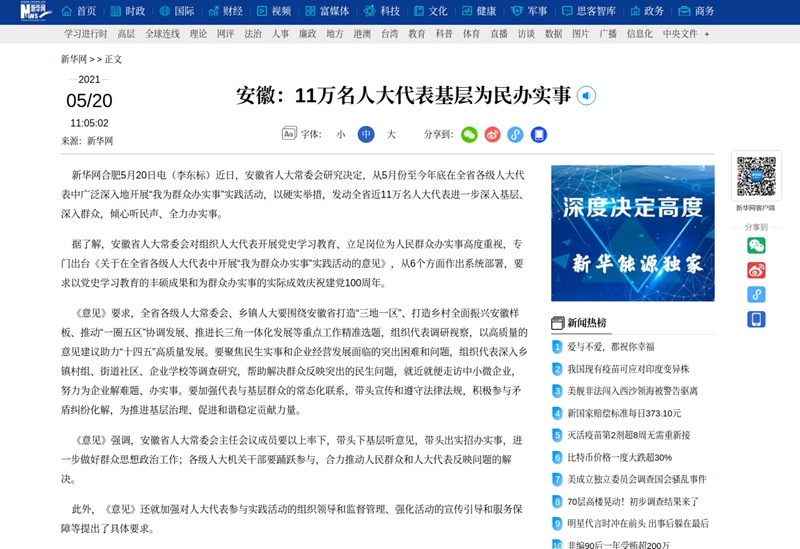Screen dimensions: 800x549
Task: Click the Xinhua client QR code
Action: (x=756, y=176)
